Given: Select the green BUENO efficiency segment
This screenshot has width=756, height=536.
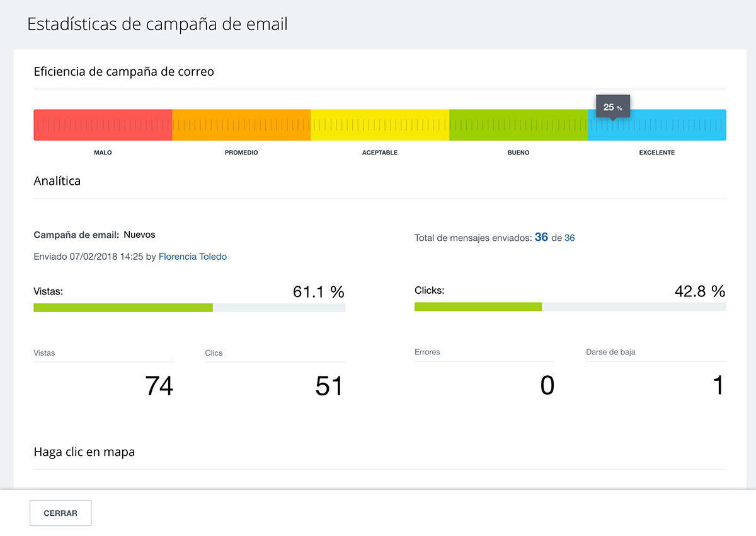Looking at the screenshot, I should pyautogui.click(x=518, y=125).
